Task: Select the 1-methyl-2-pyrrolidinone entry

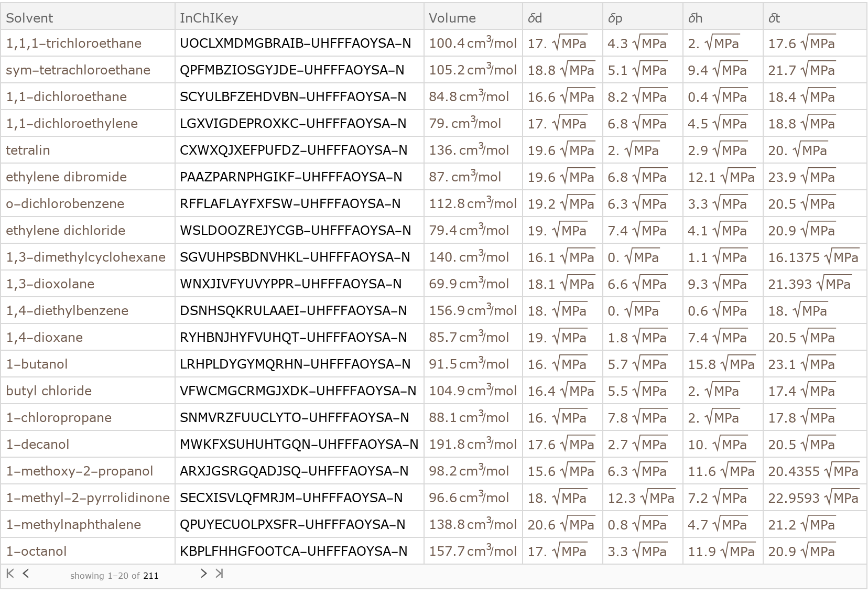Action: click(88, 498)
